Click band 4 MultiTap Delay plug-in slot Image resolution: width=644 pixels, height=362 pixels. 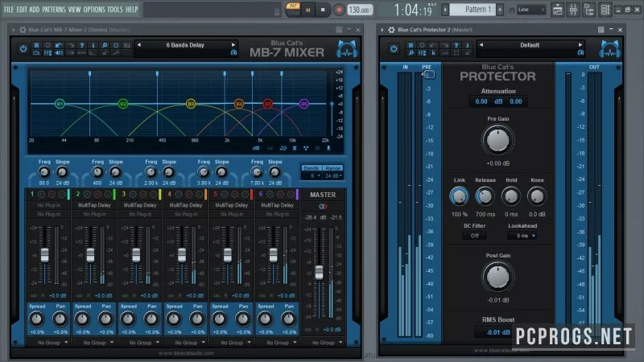[186, 205]
